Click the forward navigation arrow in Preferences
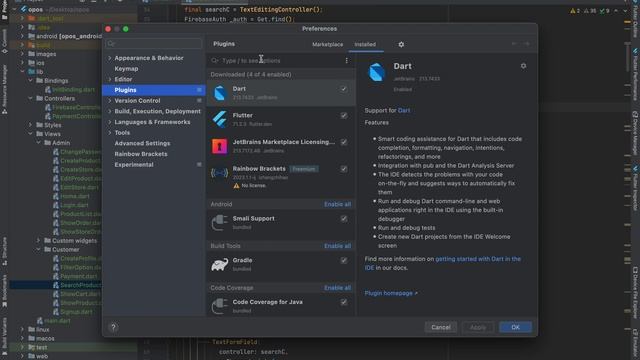 [x=527, y=44]
